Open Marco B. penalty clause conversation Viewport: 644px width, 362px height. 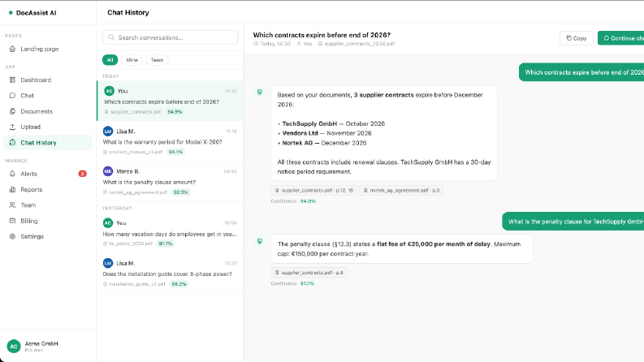point(170,181)
